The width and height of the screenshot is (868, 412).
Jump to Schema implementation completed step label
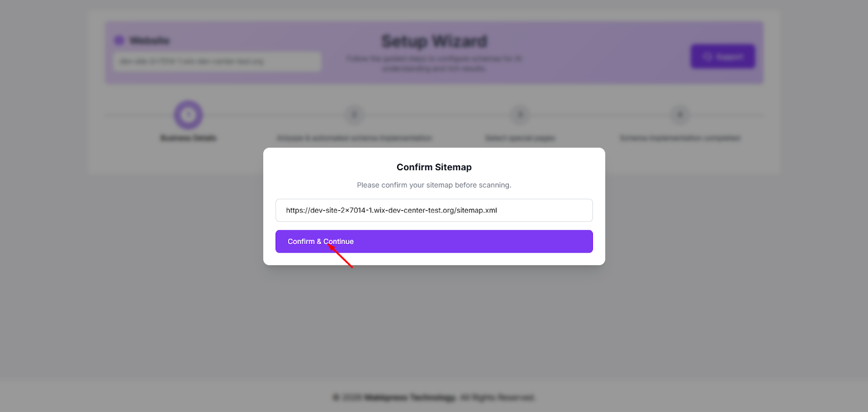(680, 138)
